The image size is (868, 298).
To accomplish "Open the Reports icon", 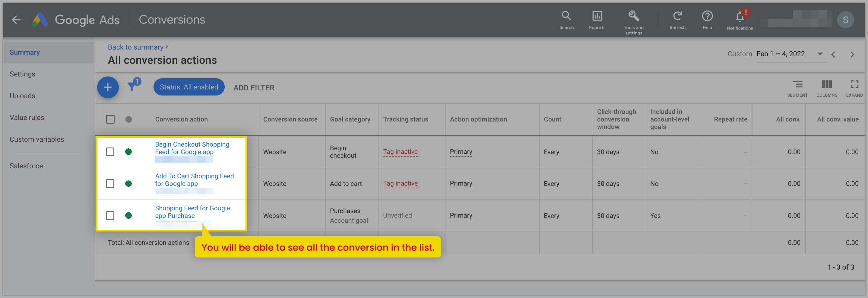I will (x=597, y=16).
